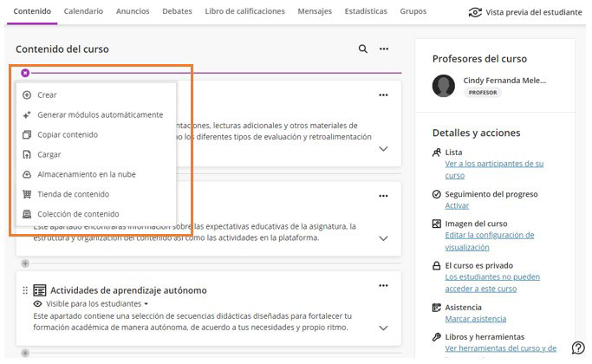This screenshot has width=592, height=364.
Task: Open Ver herramientas del curso link
Action: tap(501, 348)
